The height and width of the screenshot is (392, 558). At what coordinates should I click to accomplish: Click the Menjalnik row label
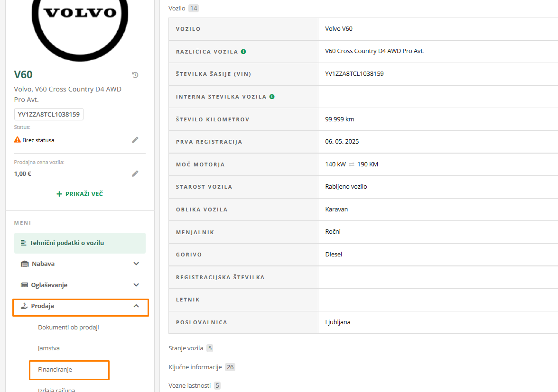195,232
